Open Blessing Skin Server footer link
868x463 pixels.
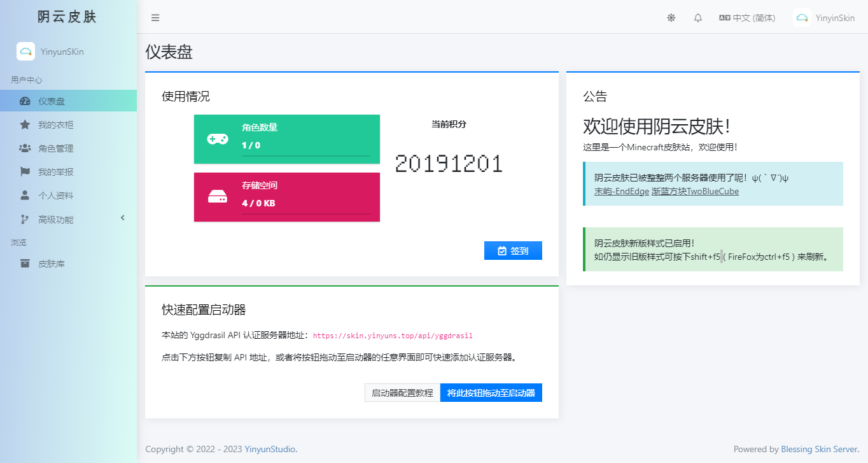[820, 449]
